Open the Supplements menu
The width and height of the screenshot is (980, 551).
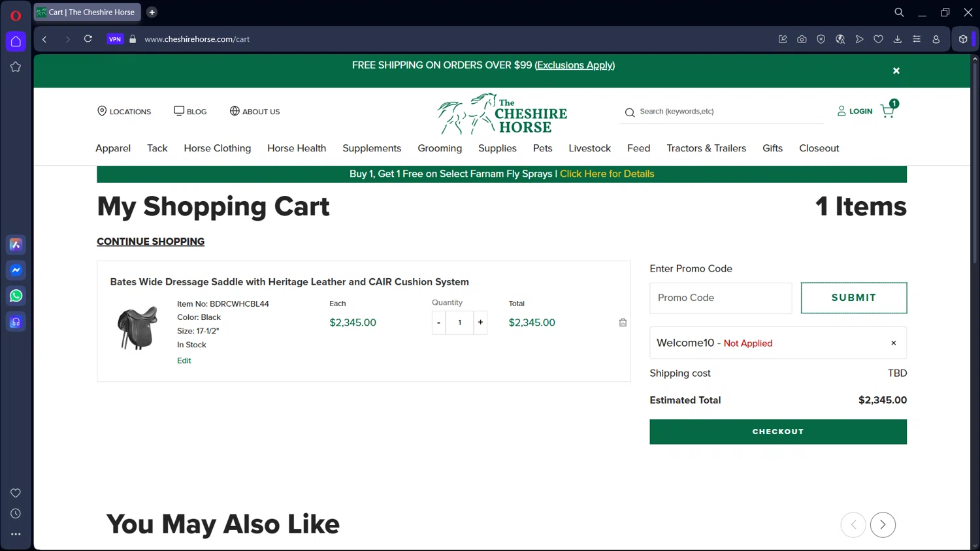[372, 148]
